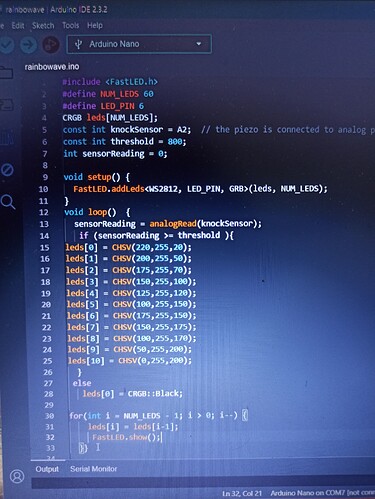Switch to the Serial Monitor tab

point(94,469)
